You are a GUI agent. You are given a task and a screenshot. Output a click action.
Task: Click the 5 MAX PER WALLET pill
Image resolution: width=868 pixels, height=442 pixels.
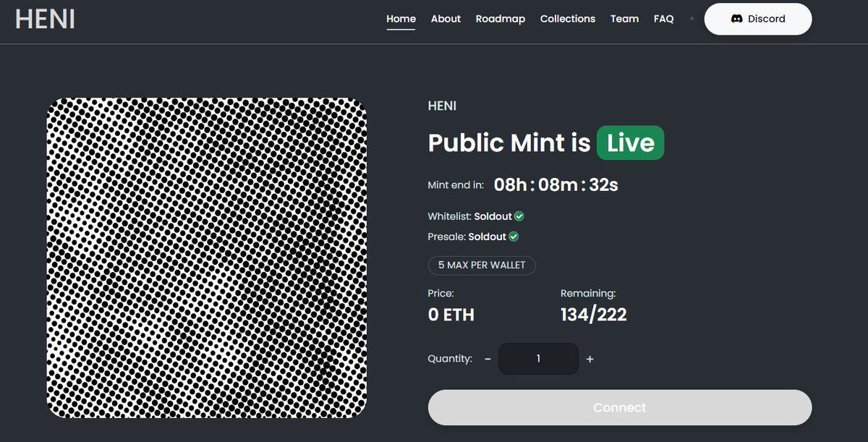tap(482, 265)
